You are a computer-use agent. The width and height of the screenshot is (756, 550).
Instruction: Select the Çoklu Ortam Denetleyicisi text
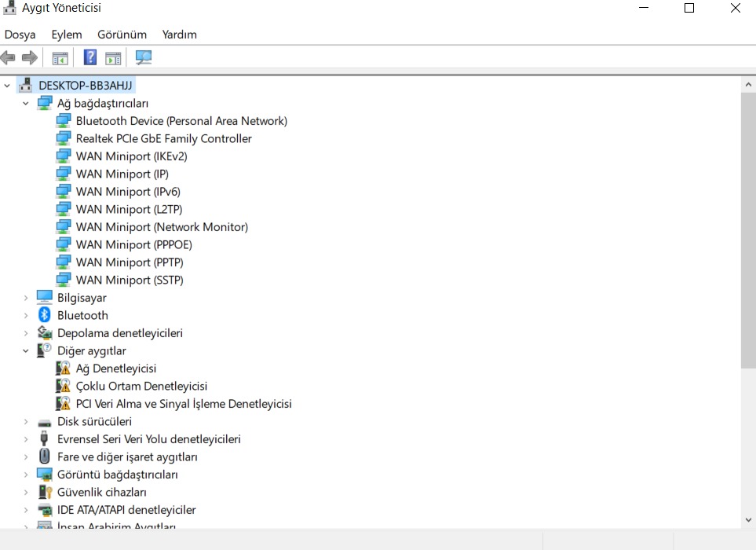(x=141, y=387)
